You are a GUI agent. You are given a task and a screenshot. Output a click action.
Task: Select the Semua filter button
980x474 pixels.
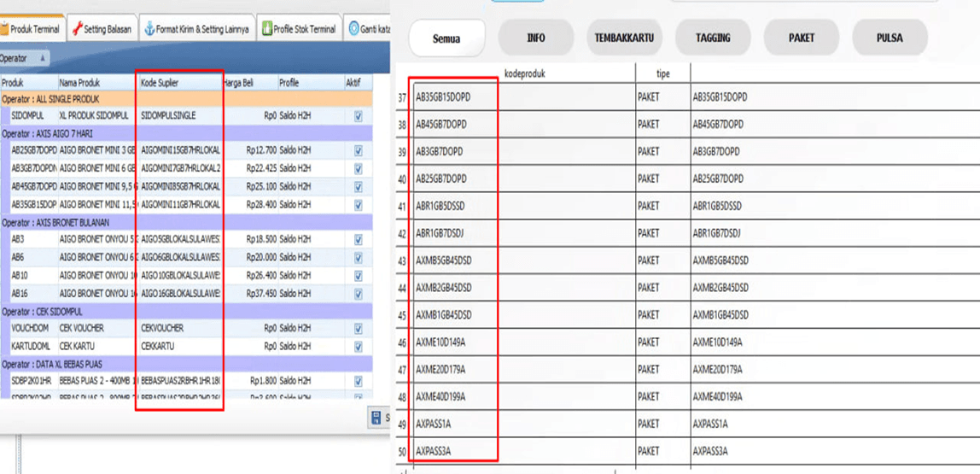coord(446,38)
